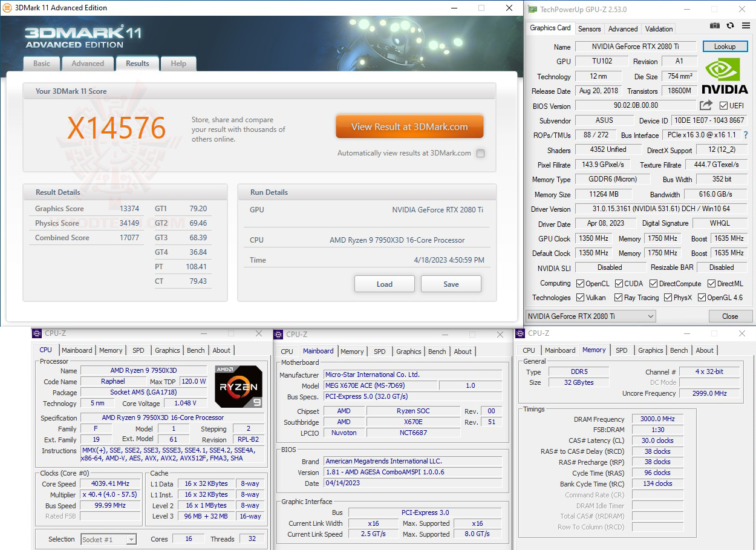Viewport: 756px width, 550px height.
Task: Click Level 3 cache value 96 MB + 32 MB
Action: pos(206,516)
